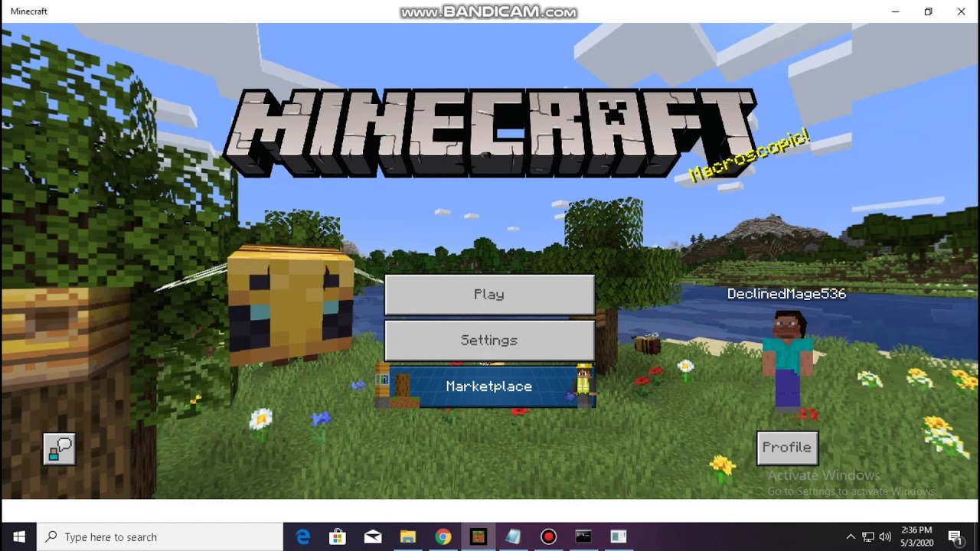Close the Minecraft window
The height and width of the screenshot is (551, 980).
pyautogui.click(x=962, y=11)
